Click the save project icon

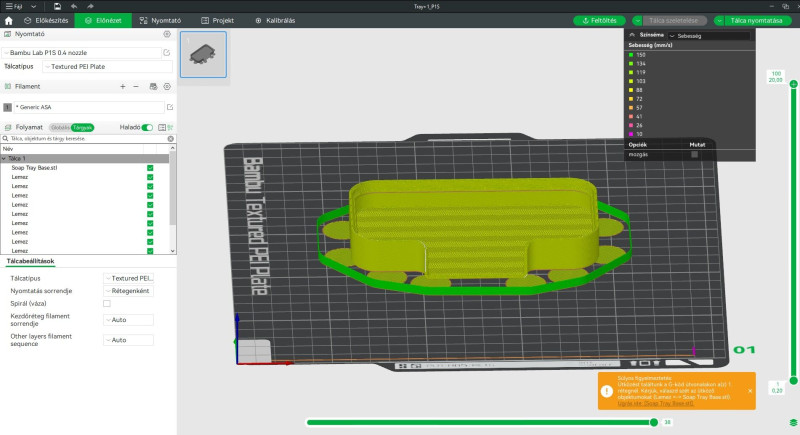57,6
